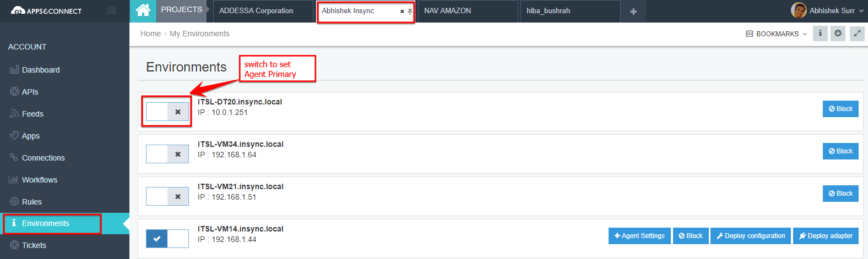
Task: Block the ITSL-VM21 environment
Action: 840,194
